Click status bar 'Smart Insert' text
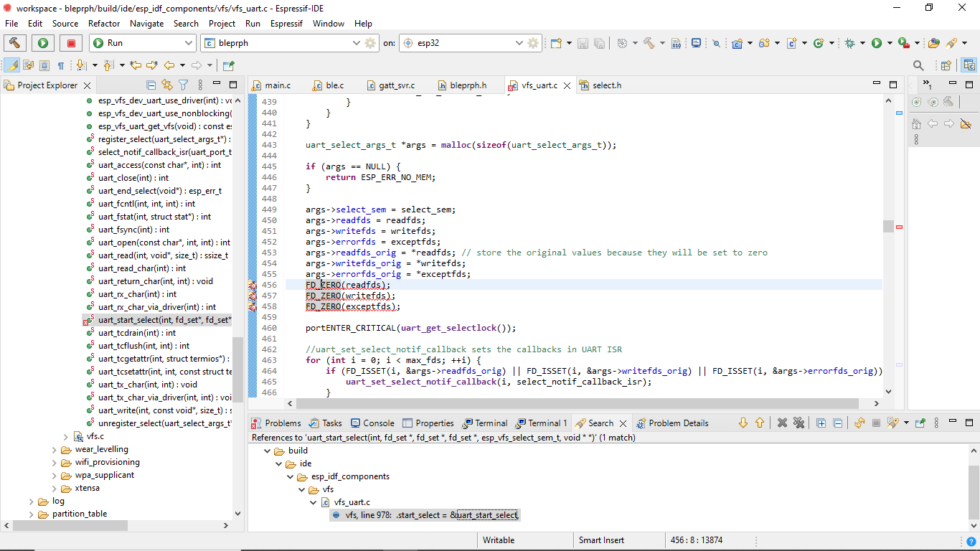The height and width of the screenshot is (551, 980). pos(601,540)
